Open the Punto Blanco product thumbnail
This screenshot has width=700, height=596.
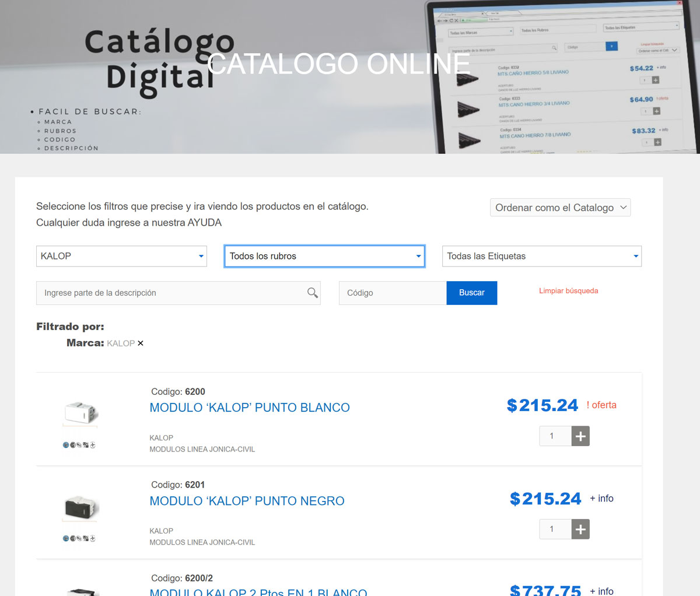tap(80, 413)
